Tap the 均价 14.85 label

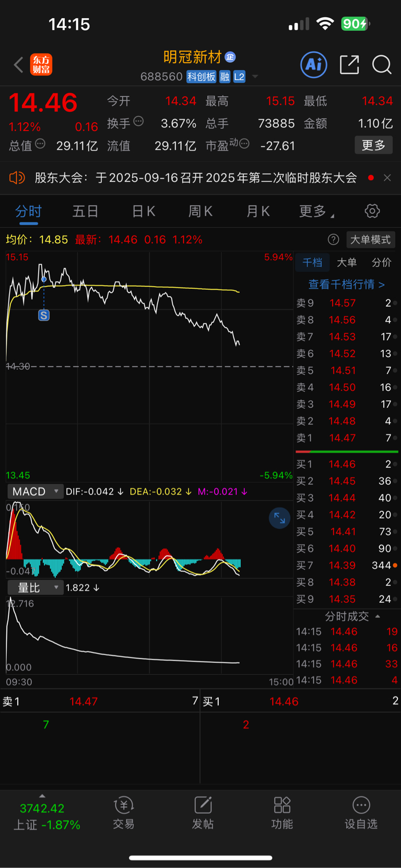pos(37,239)
